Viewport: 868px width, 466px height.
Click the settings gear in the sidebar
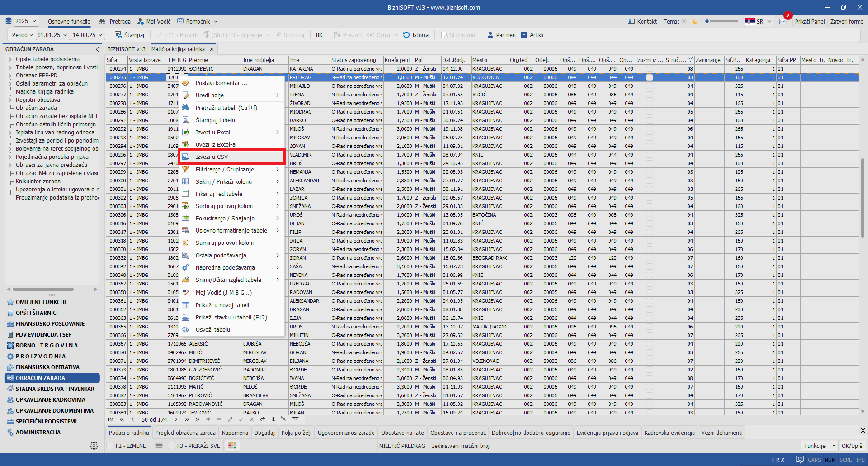[94, 446]
